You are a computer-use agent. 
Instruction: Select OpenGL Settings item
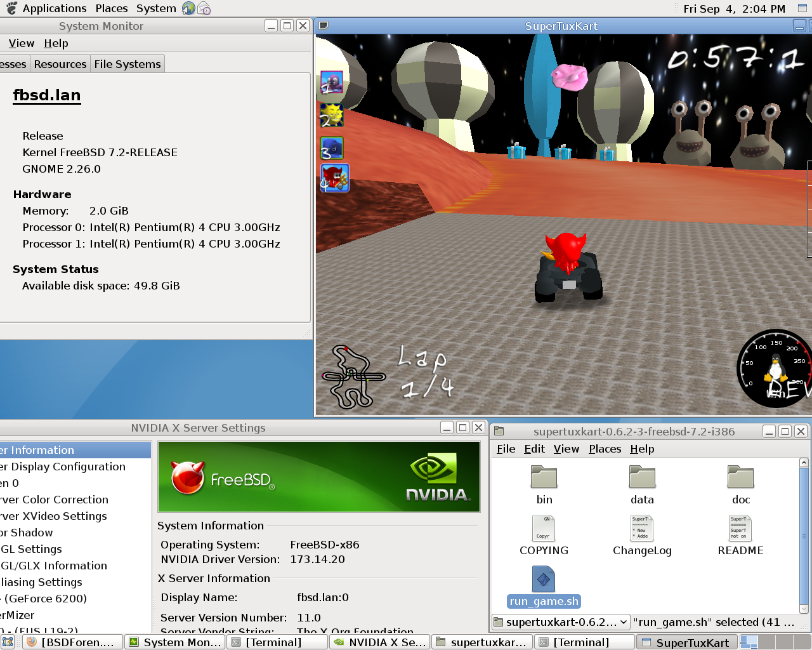(x=75, y=549)
